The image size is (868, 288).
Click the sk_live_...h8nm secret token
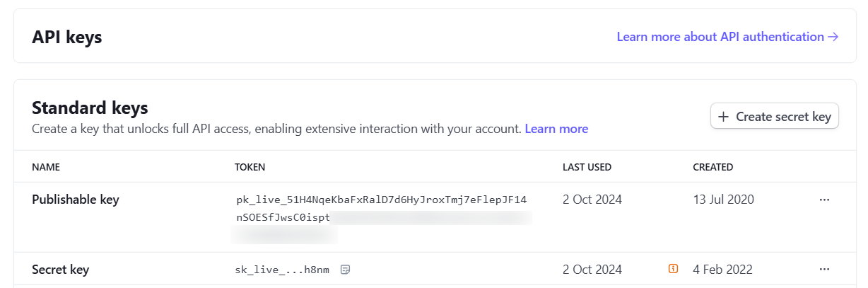tap(282, 270)
